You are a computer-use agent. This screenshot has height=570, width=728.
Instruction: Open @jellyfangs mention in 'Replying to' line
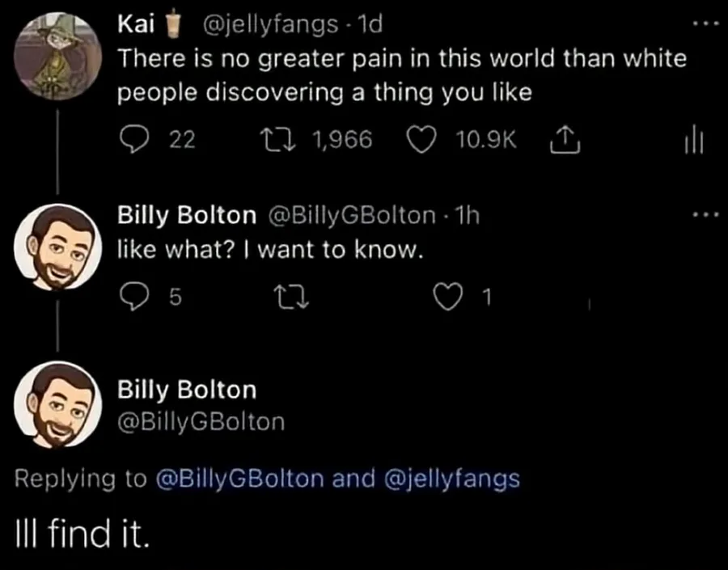point(451,479)
